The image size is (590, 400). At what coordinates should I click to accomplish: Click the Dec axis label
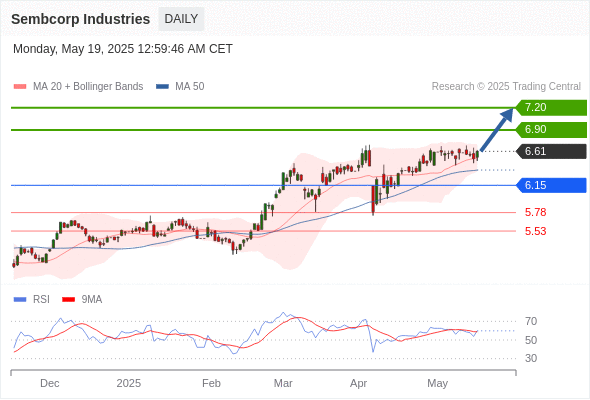[50, 384]
